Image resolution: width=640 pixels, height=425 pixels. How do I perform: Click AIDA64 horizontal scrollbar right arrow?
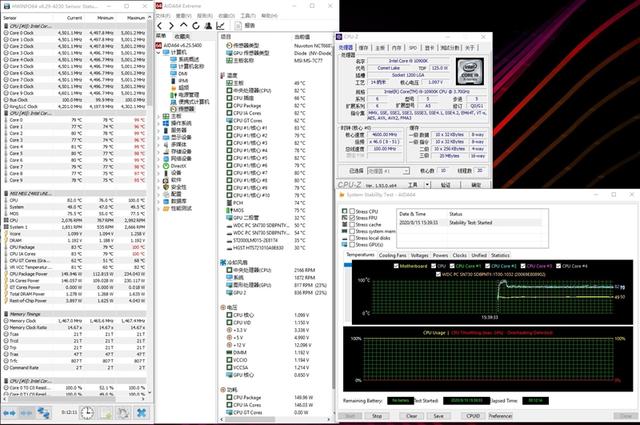329,419
